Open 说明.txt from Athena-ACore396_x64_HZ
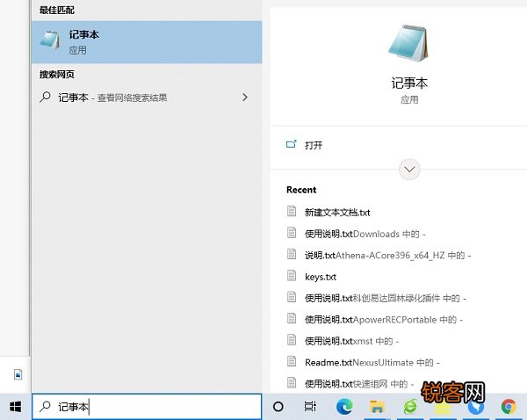The height and width of the screenshot is (420, 527). click(388, 255)
